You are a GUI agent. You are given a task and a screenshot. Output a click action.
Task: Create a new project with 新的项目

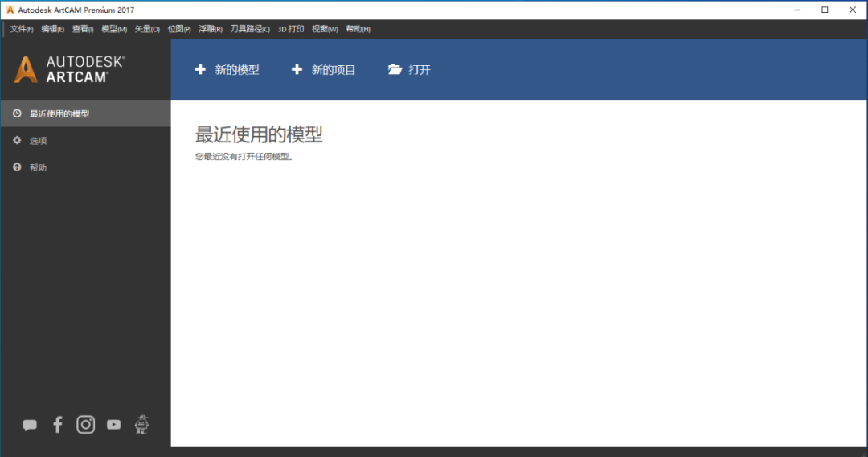(x=323, y=70)
